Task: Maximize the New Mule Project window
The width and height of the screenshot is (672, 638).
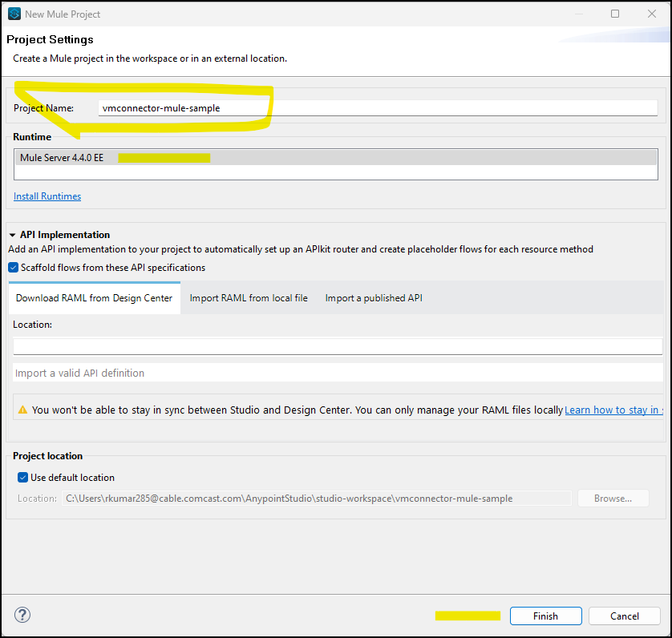Action: [615, 14]
